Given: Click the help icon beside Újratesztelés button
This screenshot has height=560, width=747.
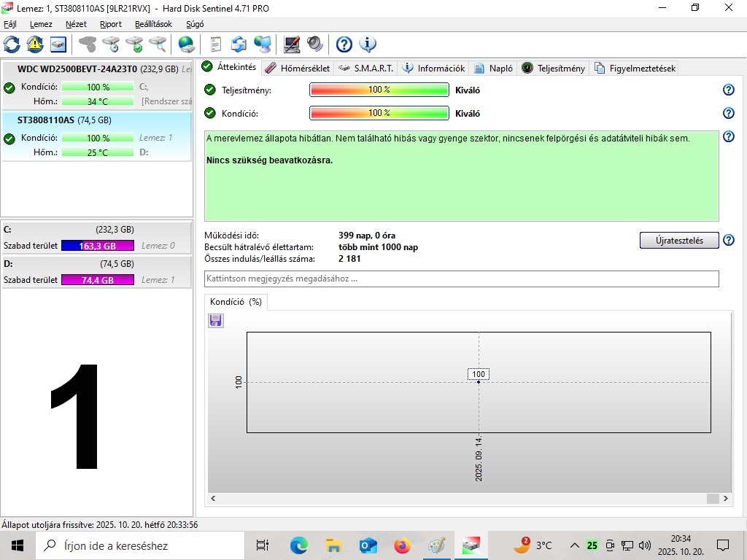Looking at the screenshot, I should click(729, 240).
